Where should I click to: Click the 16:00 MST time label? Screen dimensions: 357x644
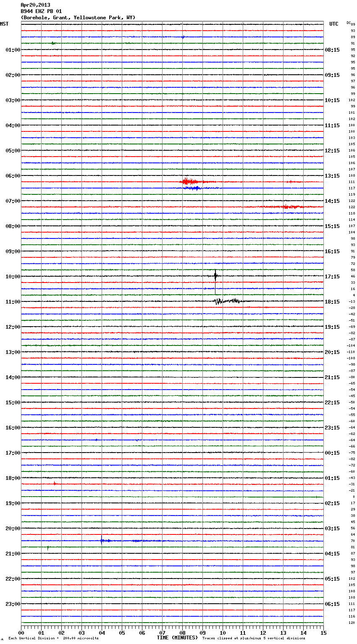pos(13,428)
